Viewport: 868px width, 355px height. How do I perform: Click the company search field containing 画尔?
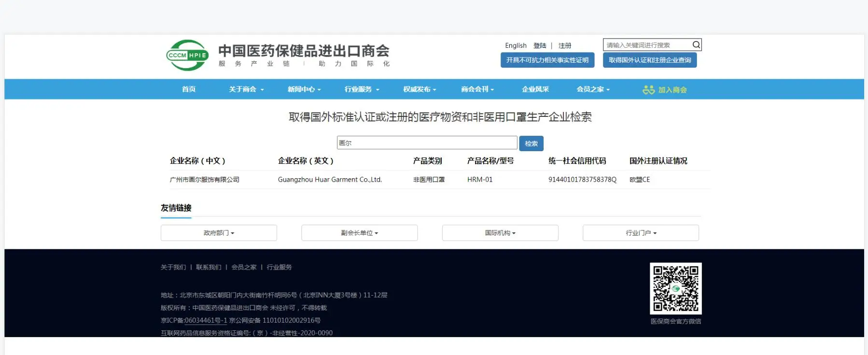tap(427, 143)
